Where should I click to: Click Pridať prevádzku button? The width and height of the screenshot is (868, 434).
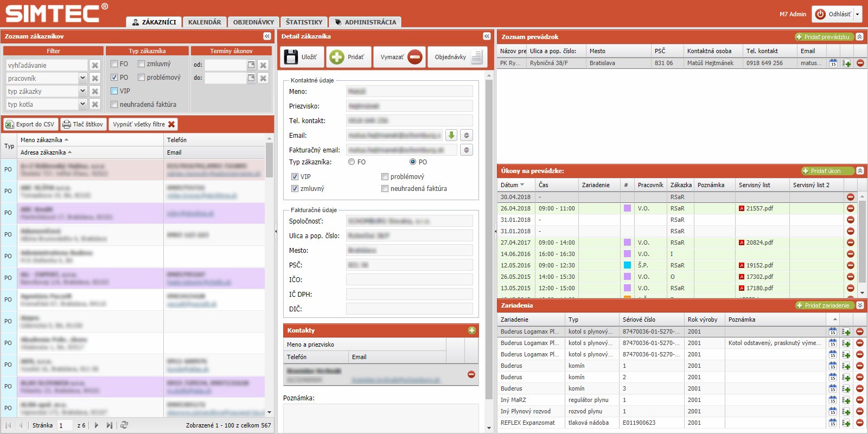pyautogui.click(x=824, y=37)
